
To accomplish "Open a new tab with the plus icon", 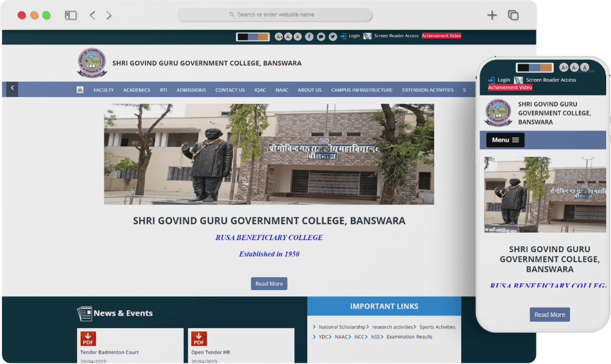I will click(x=492, y=15).
